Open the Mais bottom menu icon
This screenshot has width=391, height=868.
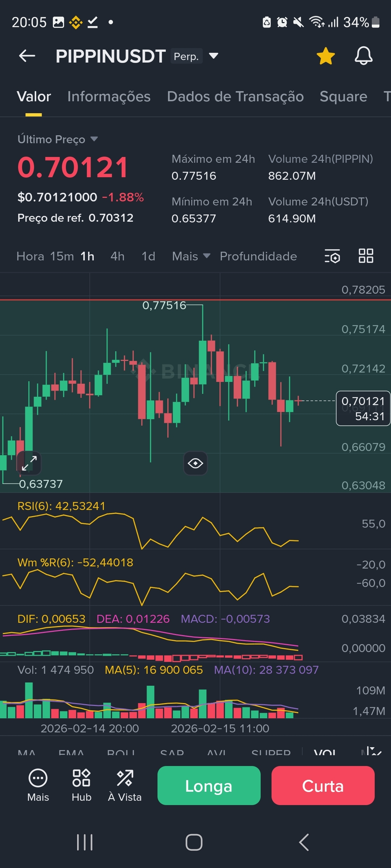[x=38, y=785]
